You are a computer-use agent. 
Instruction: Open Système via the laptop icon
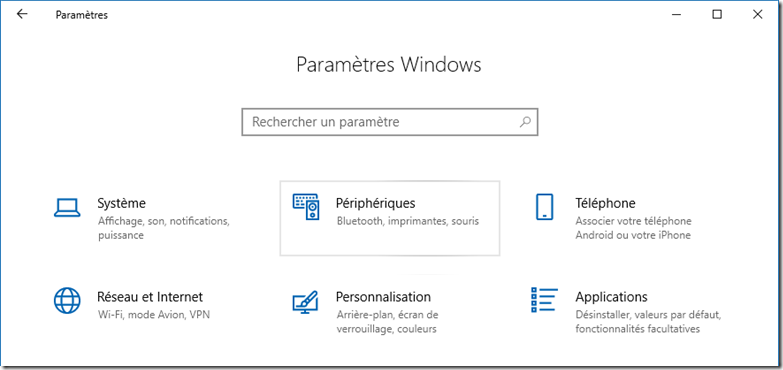[67, 207]
